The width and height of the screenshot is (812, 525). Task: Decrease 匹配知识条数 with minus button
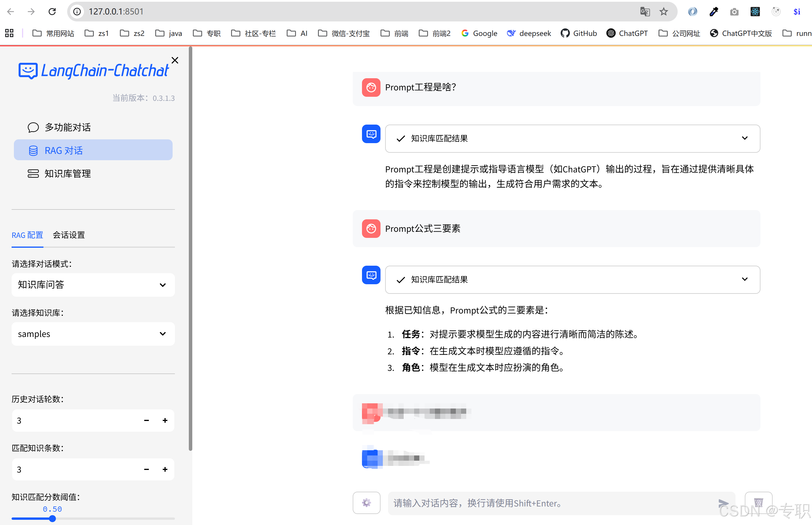(147, 469)
